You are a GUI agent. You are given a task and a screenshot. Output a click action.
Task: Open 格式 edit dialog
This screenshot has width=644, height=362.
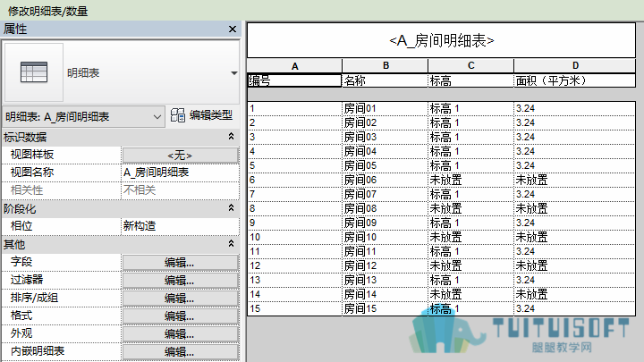(x=180, y=316)
